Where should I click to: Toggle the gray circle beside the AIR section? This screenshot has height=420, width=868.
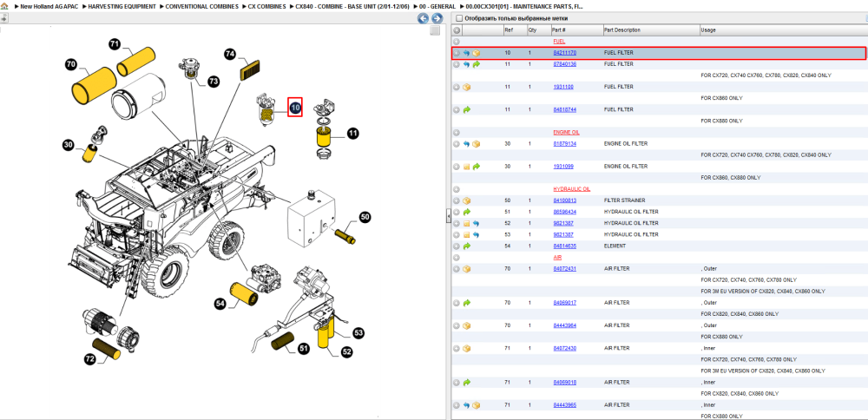pos(457,258)
